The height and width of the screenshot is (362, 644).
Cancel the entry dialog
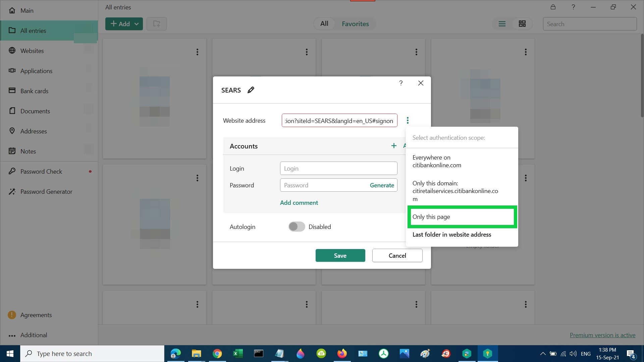(x=397, y=255)
